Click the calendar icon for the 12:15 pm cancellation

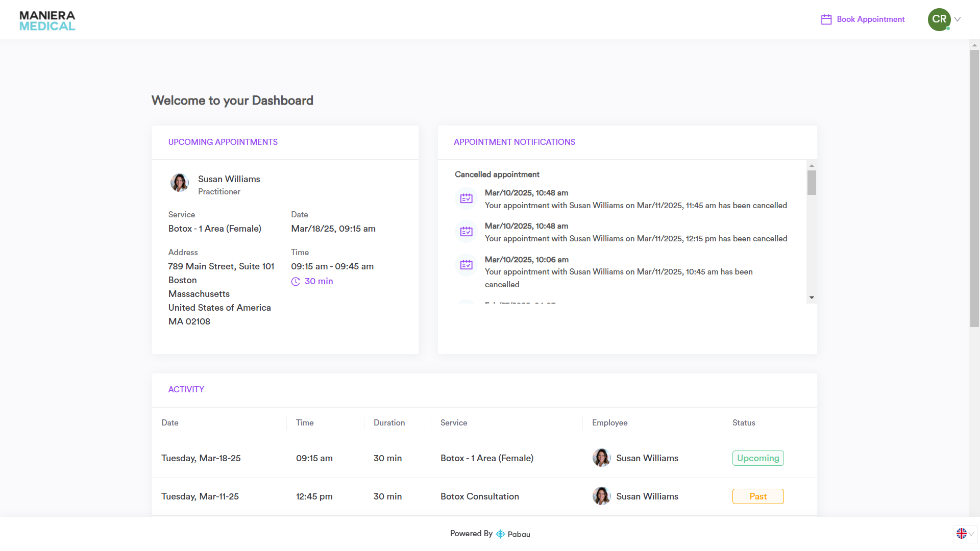coord(466,232)
